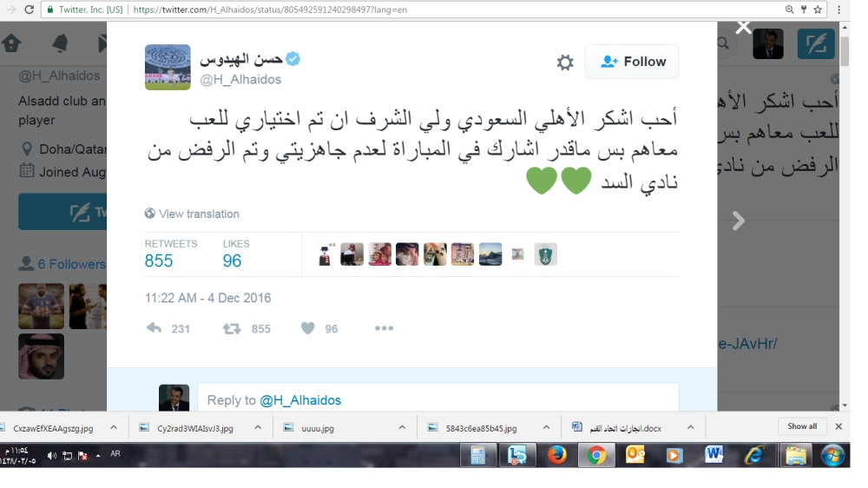Viewport: 868px width, 488px height.
Task: Click the retweet icon showing 855
Action: (x=232, y=329)
